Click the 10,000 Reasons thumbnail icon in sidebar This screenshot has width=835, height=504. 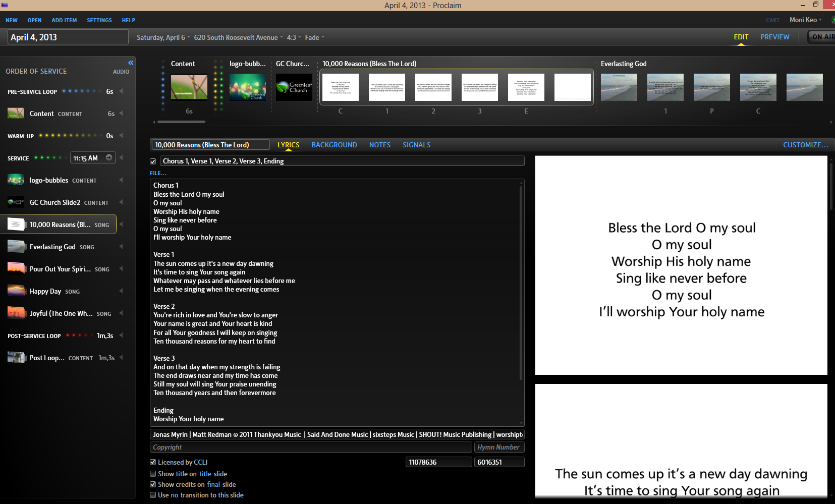pos(16,224)
